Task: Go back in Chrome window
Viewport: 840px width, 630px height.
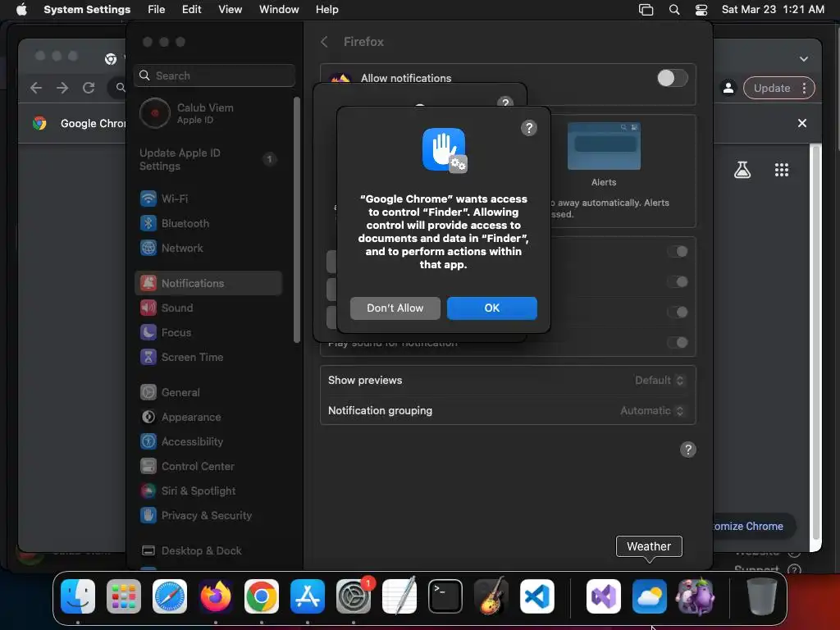Action: [x=36, y=87]
